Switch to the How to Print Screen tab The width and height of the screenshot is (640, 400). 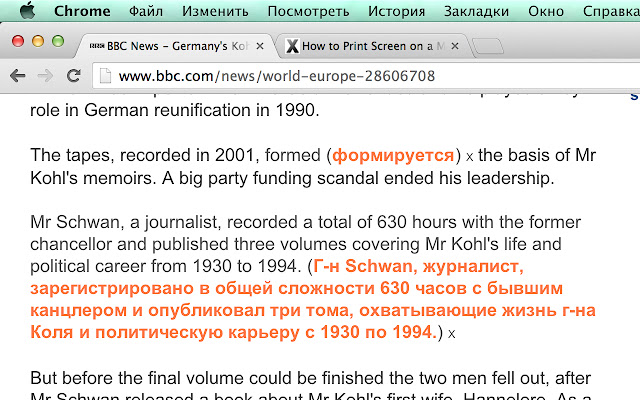click(x=369, y=46)
